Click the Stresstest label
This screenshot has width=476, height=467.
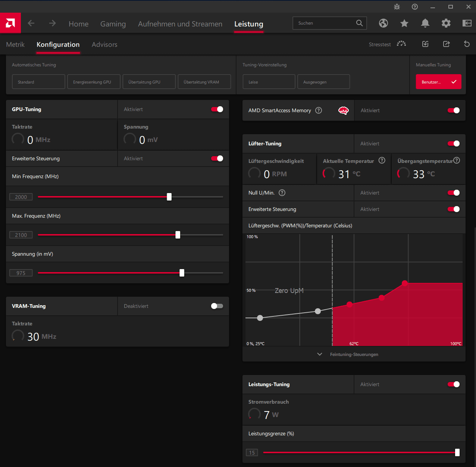[380, 44]
